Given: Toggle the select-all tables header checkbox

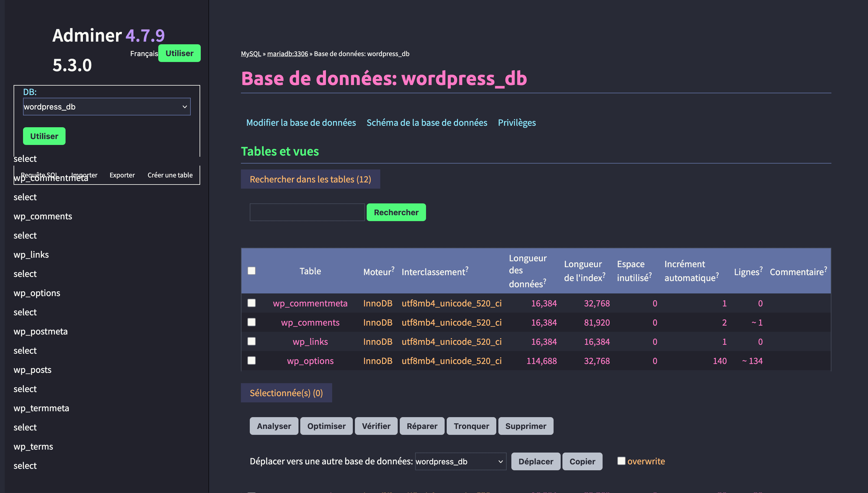Looking at the screenshot, I should pos(252,270).
